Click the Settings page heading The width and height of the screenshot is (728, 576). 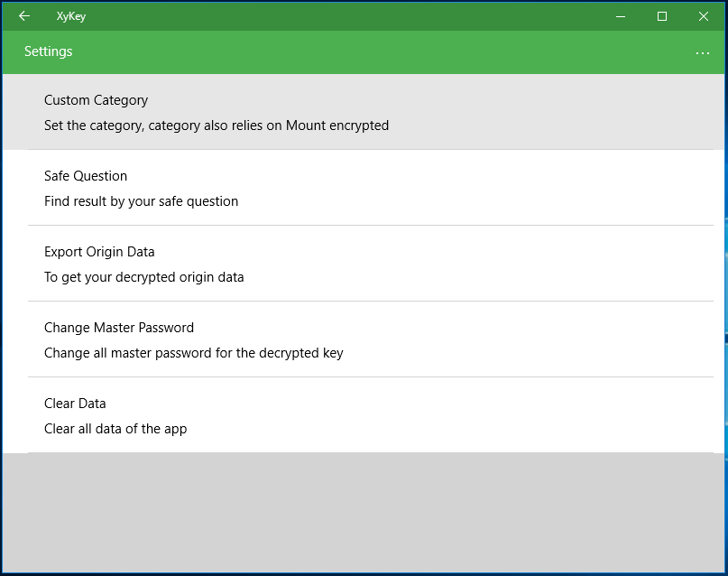tap(49, 51)
